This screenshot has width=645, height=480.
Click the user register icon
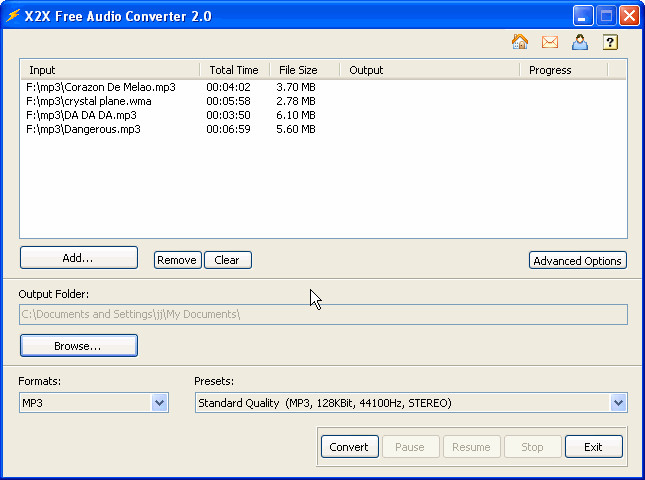(x=580, y=42)
